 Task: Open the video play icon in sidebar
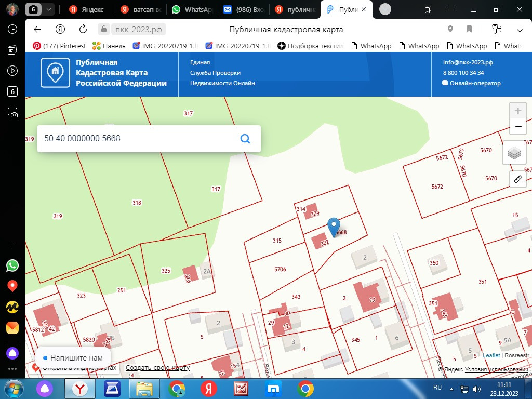(x=12, y=71)
